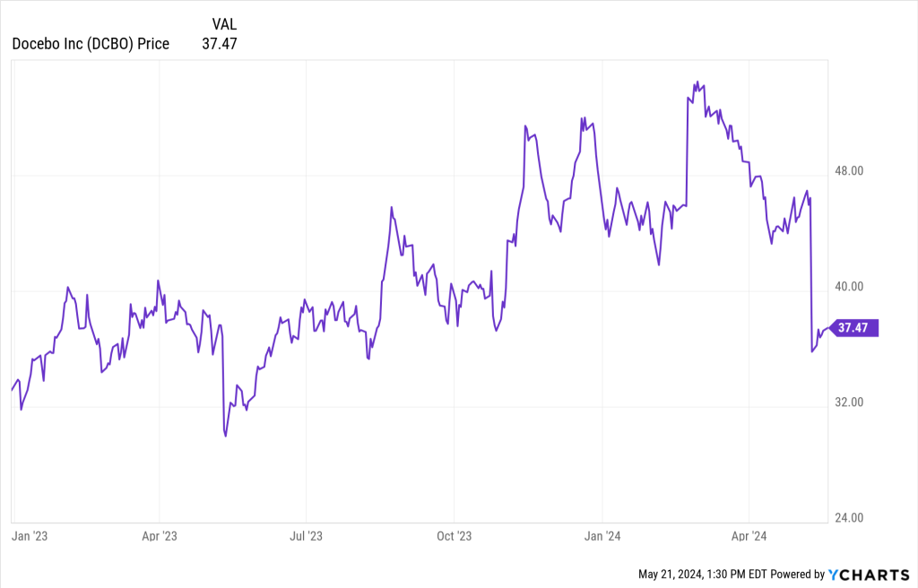Select the Jan '24 x-axis label
This screenshot has height=588, width=918.
(602, 536)
